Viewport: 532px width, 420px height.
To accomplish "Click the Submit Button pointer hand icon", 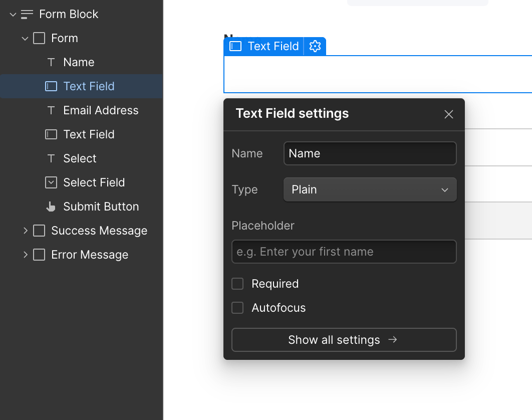I will click(51, 206).
